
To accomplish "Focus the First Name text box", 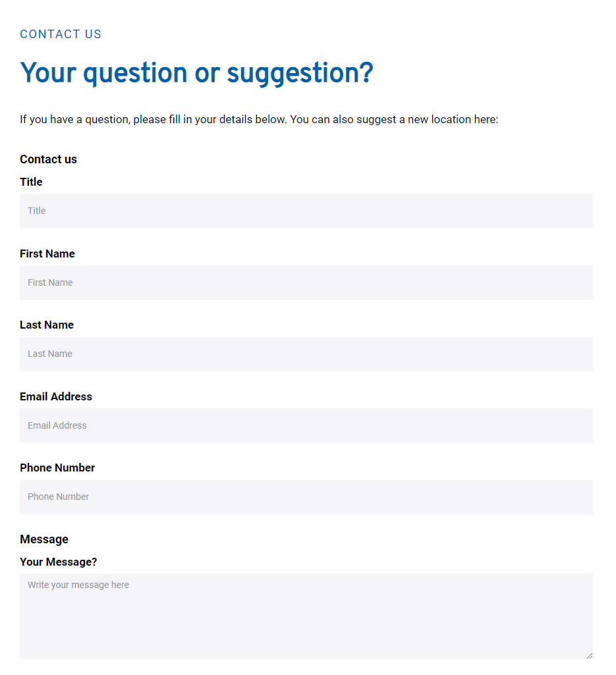I will (306, 283).
